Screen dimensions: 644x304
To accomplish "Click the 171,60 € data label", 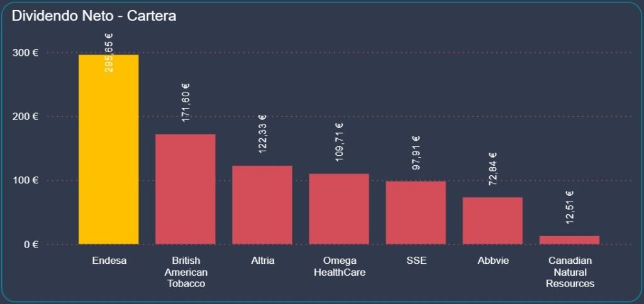I will click(186, 103).
